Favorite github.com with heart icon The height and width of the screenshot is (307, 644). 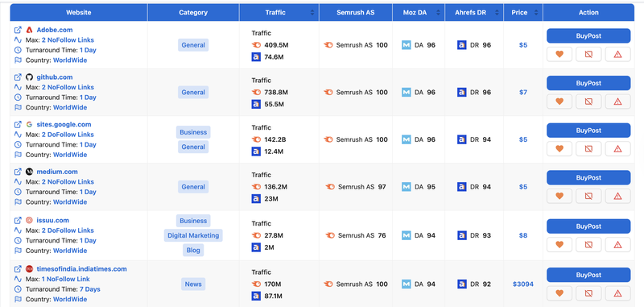click(559, 102)
